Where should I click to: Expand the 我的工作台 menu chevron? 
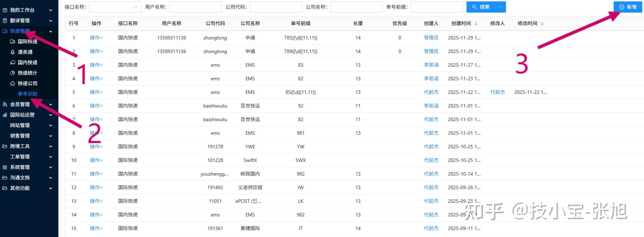(x=51, y=10)
